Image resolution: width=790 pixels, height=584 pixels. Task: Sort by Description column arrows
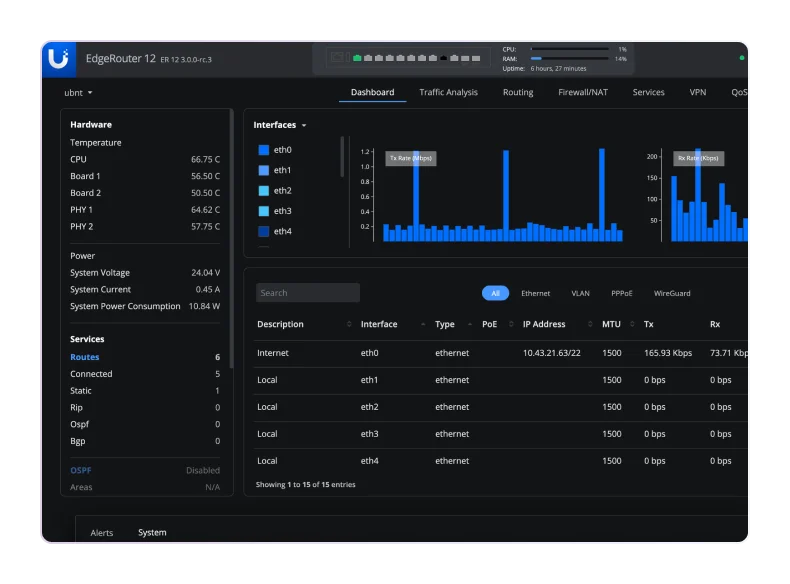click(349, 325)
